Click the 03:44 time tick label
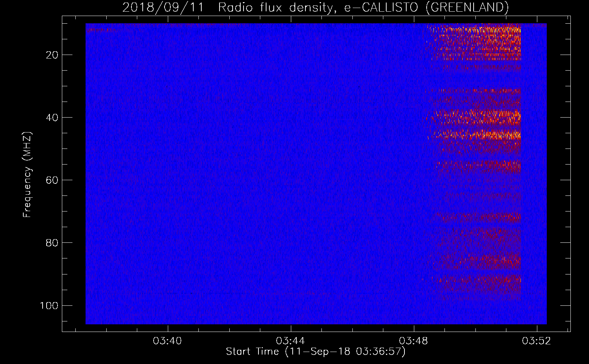Screen dimensions: 589x364 coord(290,341)
